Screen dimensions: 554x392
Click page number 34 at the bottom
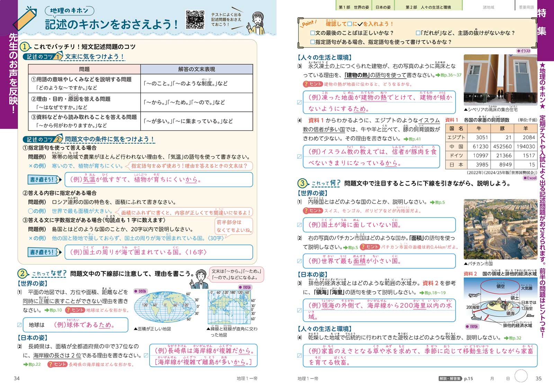tap(17, 378)
